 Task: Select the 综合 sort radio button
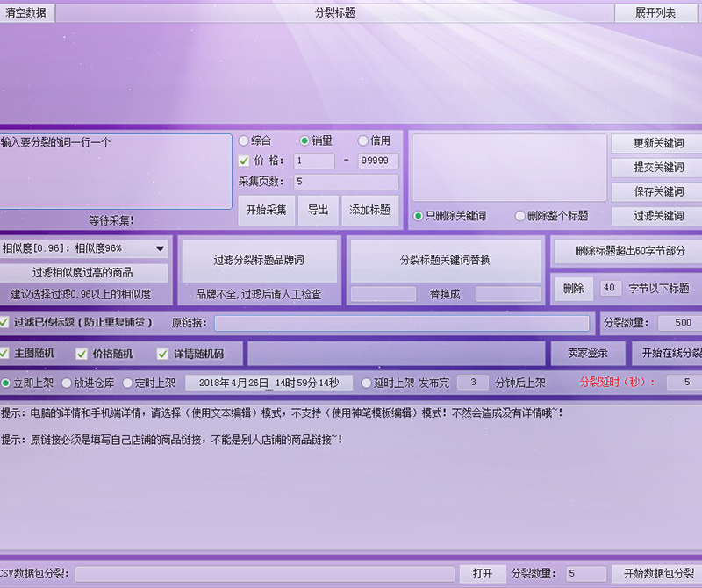[x=244, y=140]
